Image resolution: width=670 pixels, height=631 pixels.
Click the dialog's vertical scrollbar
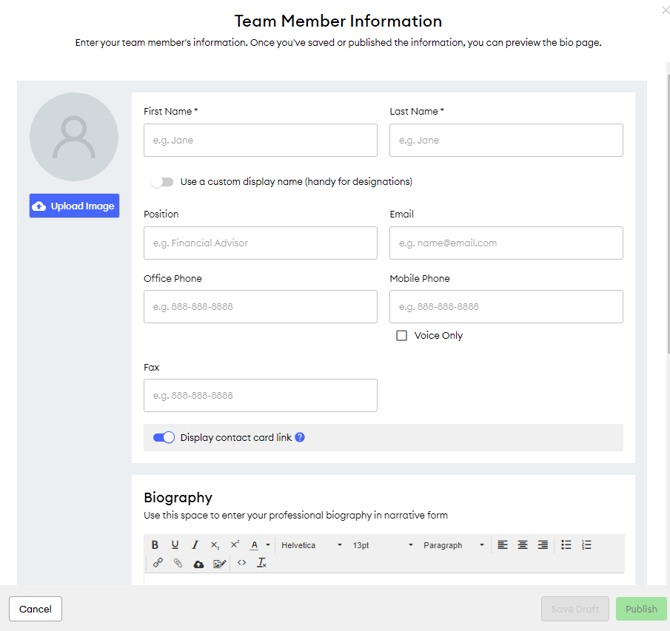pyautogui.click(x=668, y=214)
